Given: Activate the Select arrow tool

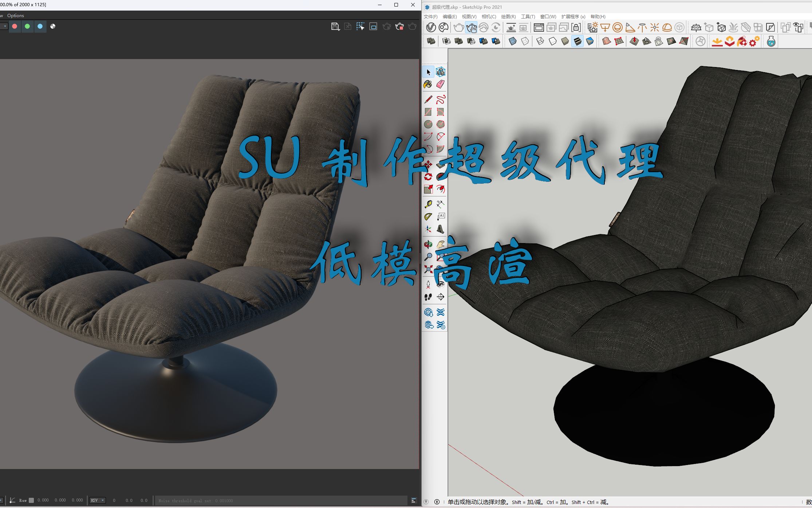Looking at the screenshot, I should [428, 72].
